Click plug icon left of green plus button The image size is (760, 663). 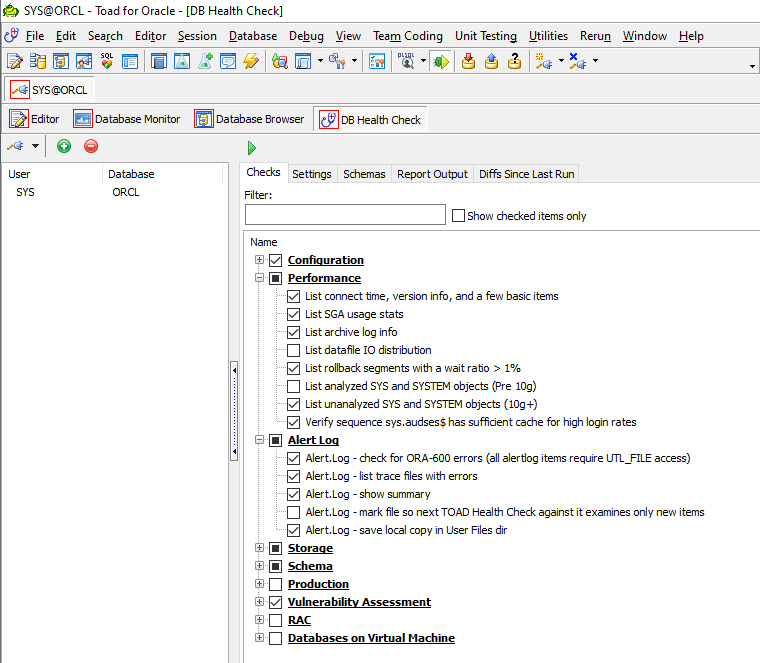coord(16,146)
